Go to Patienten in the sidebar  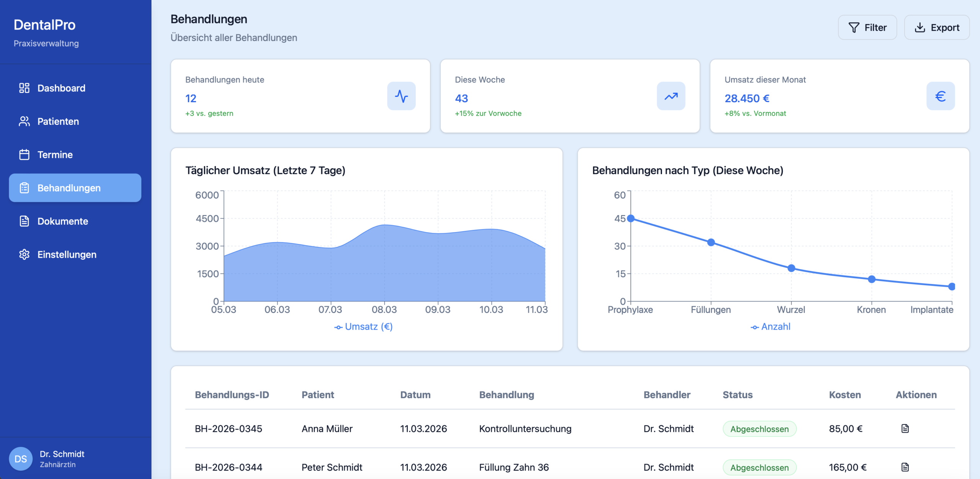pyautogui.click(x=58, y=121)
